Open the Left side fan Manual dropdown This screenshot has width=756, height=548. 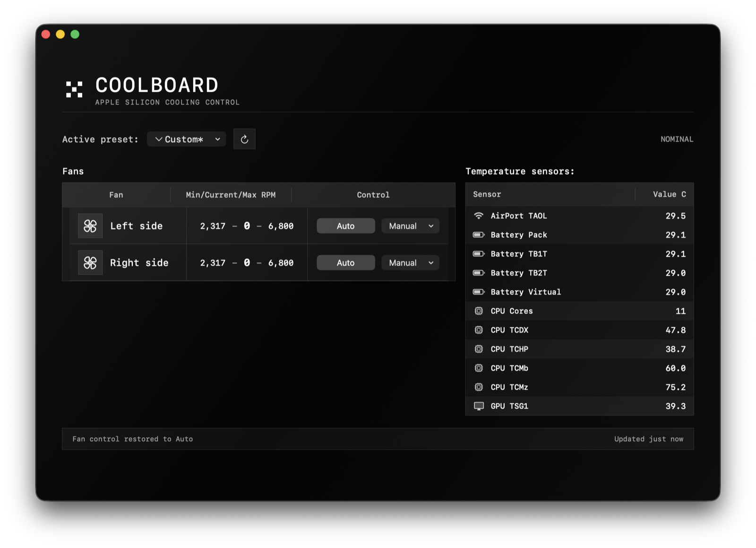[x=411, y=226]
